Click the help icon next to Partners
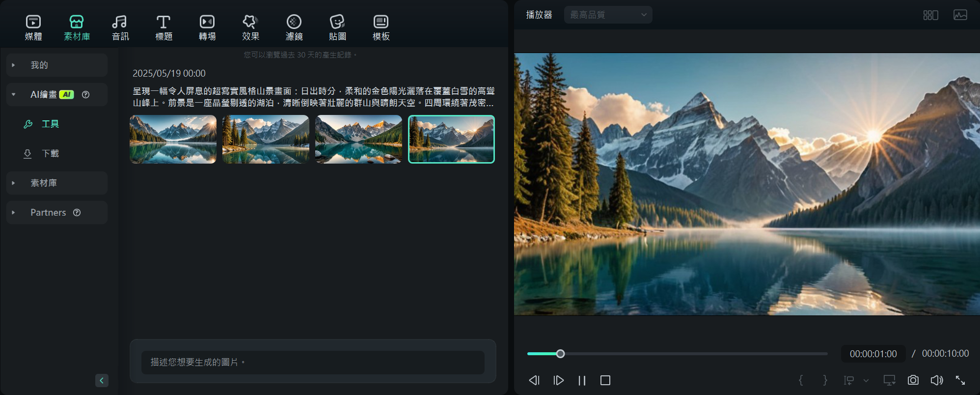This screenshot has width=980, height=395. (x=77, y=212)
